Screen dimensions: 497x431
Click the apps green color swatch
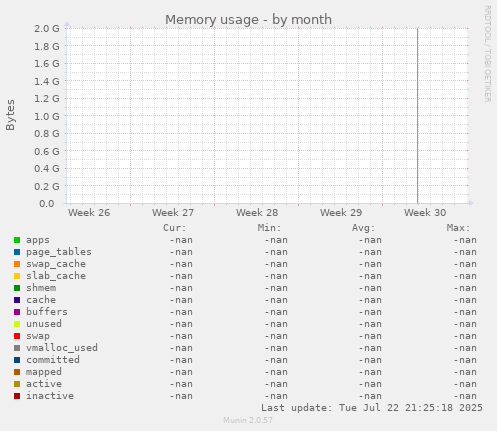pos(17,240)
